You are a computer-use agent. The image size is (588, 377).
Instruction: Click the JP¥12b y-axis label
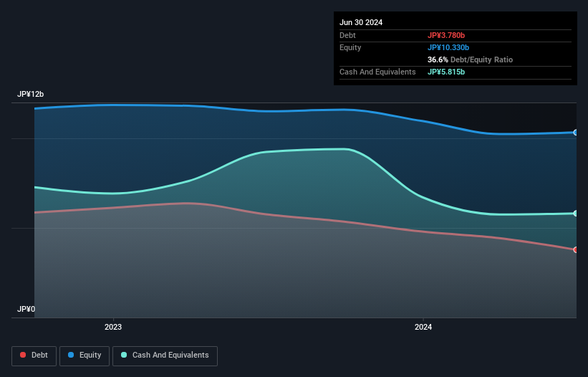coord(30,94)
